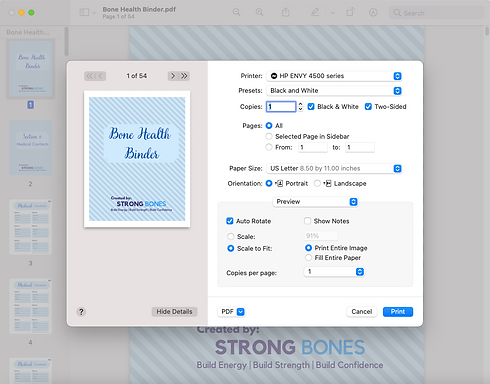This screenshot has width=490, height=384.
Task: Click the Hide Details button
Action: (x=174, y=311)
